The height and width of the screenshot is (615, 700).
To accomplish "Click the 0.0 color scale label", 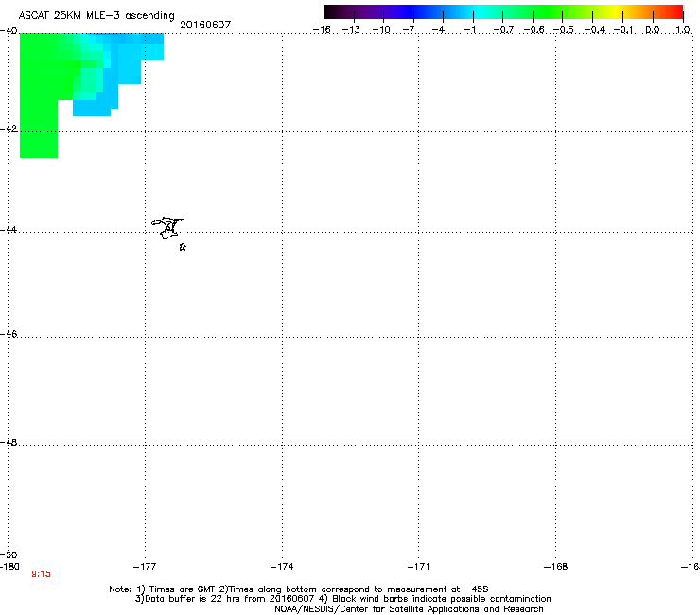I will tap(653, 30).
